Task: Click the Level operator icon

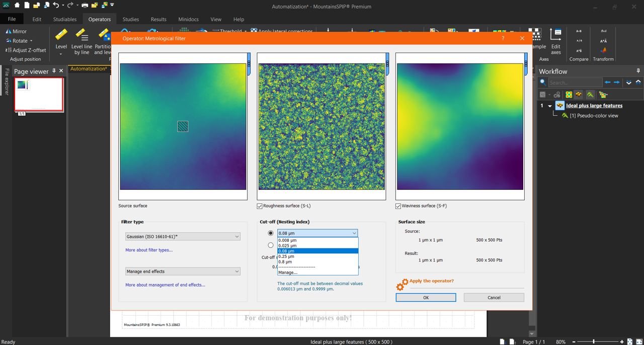Action: (61, 35)
